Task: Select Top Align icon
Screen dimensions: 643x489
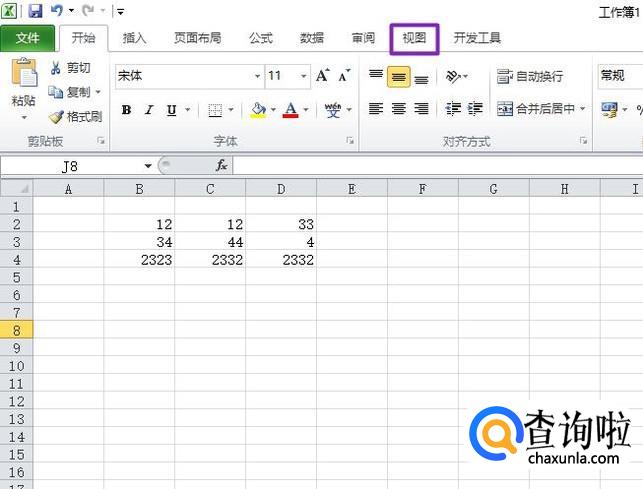Action: (376, 76)
